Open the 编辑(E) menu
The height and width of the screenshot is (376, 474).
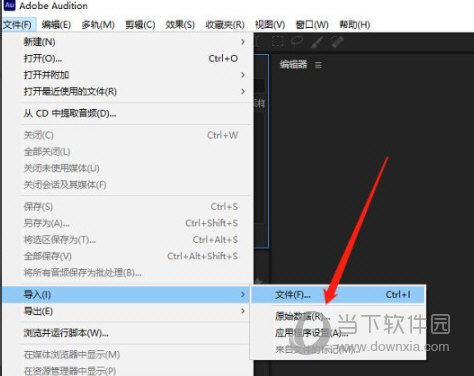(x=56, y=25)
